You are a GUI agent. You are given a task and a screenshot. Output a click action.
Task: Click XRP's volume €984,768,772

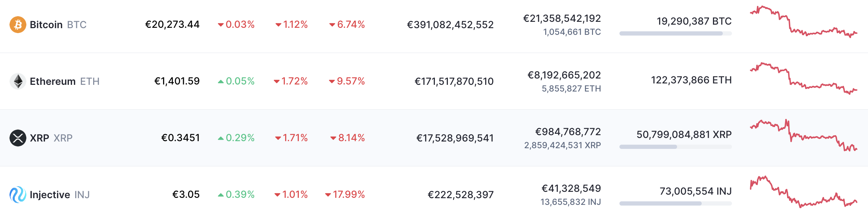point(568,132)
